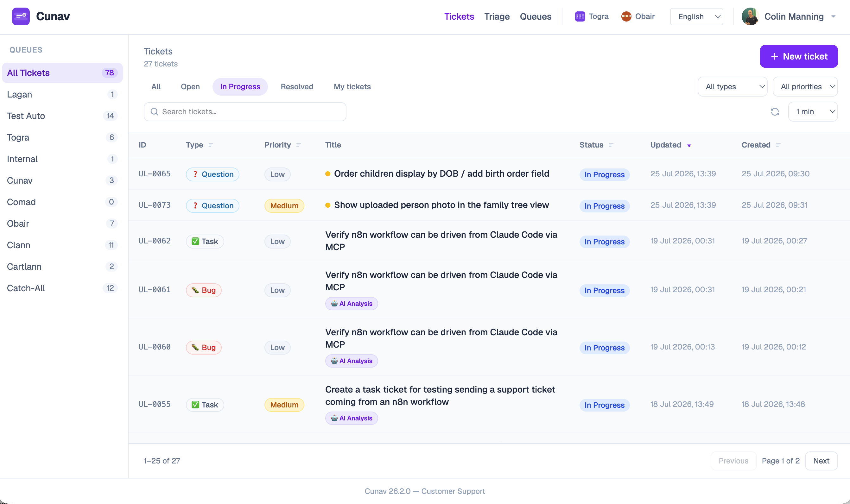Click the Priority column filter icon
The height and width of the screenshot is (504, 850).
(x=298, y=145)
